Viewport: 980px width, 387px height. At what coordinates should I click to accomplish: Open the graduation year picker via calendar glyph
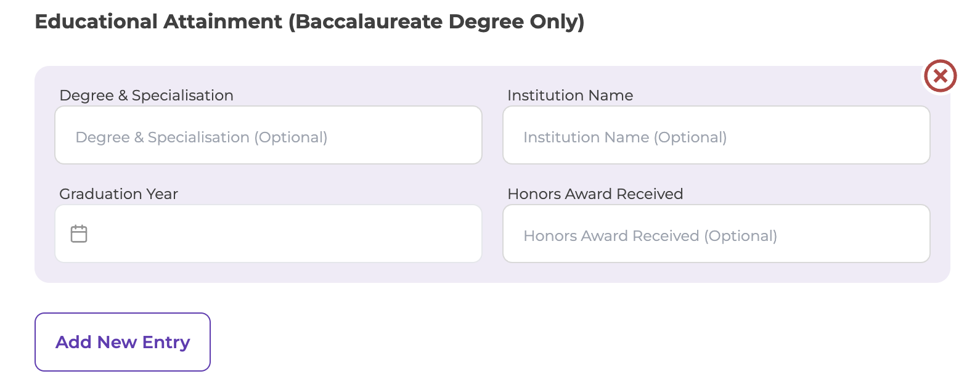coord(79,234)
